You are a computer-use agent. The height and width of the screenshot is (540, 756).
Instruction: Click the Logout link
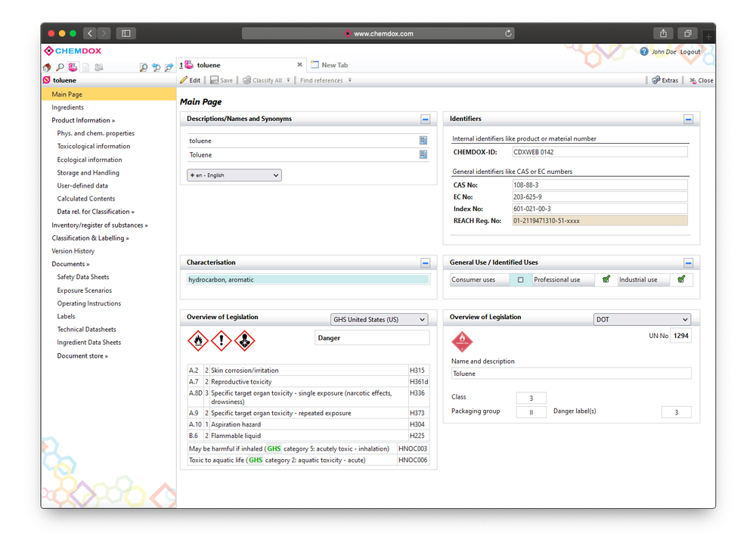[x=690, y=51]
